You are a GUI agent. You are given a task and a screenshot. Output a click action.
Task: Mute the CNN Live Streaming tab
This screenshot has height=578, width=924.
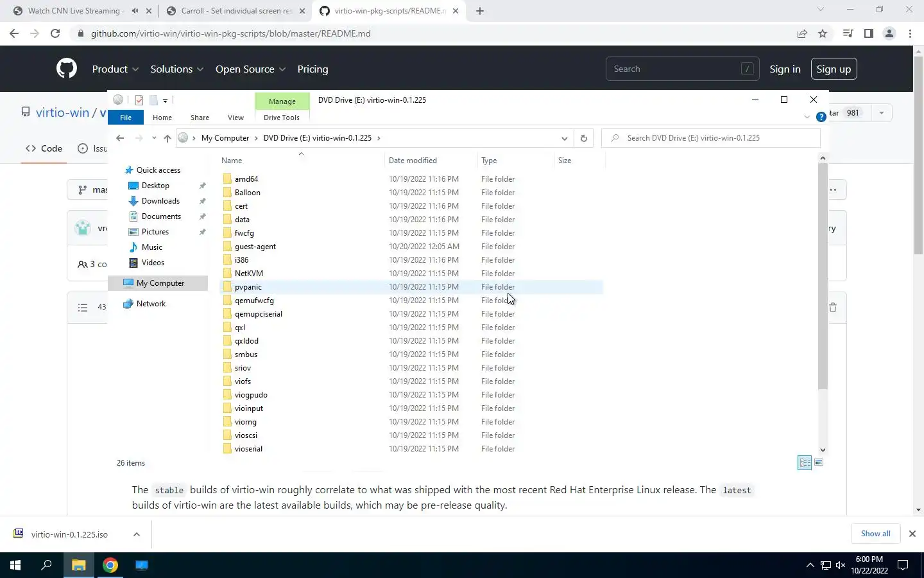tap(135, 11)
